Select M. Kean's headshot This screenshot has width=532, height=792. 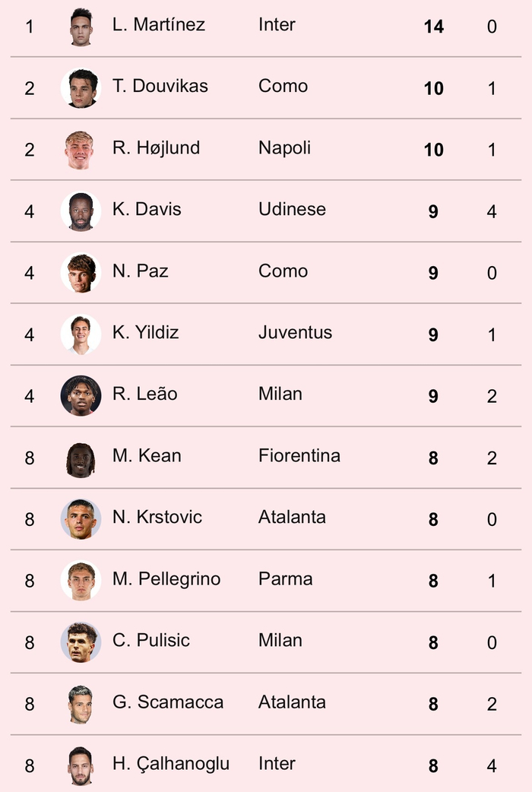tap(81, 458)
